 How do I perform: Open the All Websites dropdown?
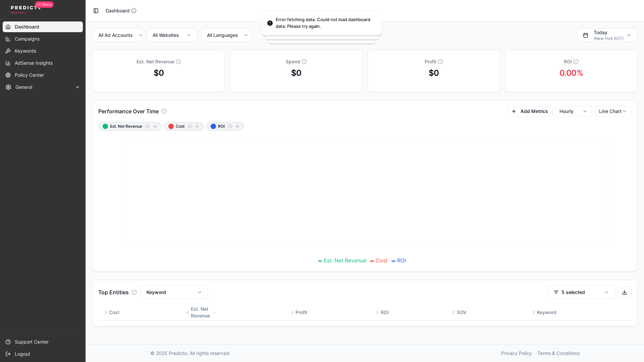(172, 35)
